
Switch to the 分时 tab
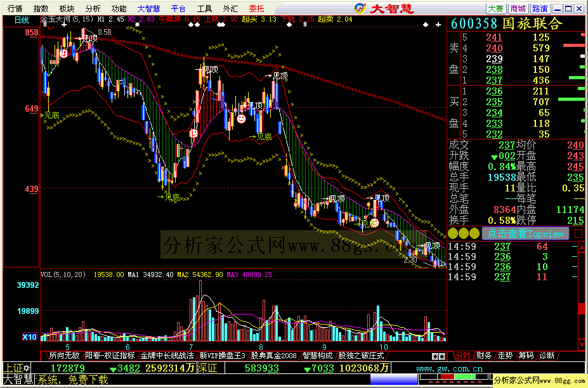pos(463,356)
